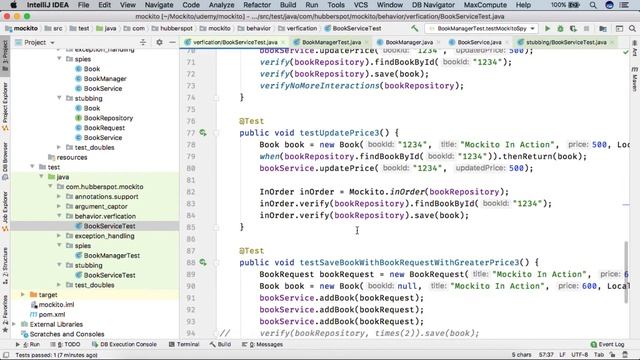Image resolution: width=640 pixels, height=360 pixels.
Task: Click run gutter icon beside testUpdatePrice3
Action: 203,133
